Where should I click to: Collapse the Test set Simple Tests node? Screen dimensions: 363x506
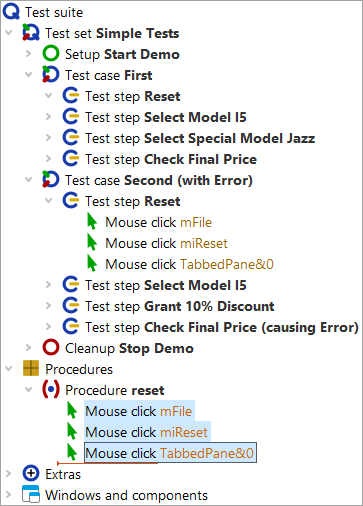pos(9,33)
